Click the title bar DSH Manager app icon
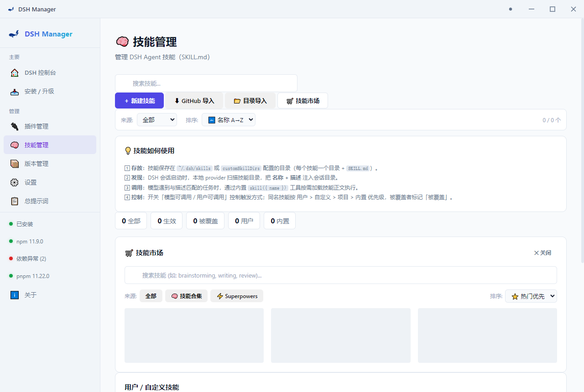The width and height of the screenshot is (584, 392). click(11, 9)
